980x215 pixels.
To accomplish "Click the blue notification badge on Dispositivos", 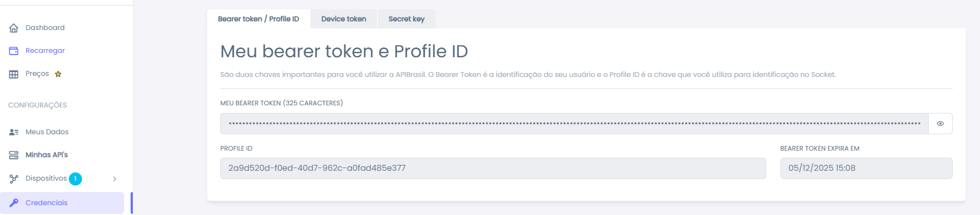I will pyautogui.click(x=75, y=178).
